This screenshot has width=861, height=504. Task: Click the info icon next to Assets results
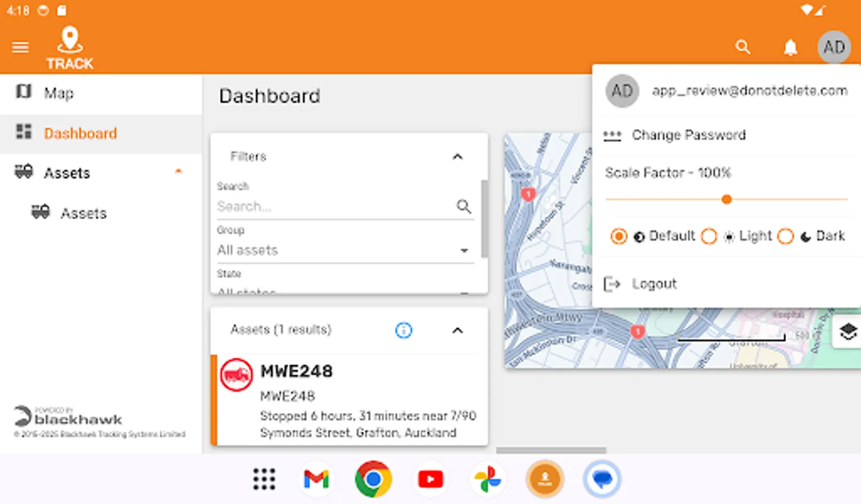tap(404, 330)
